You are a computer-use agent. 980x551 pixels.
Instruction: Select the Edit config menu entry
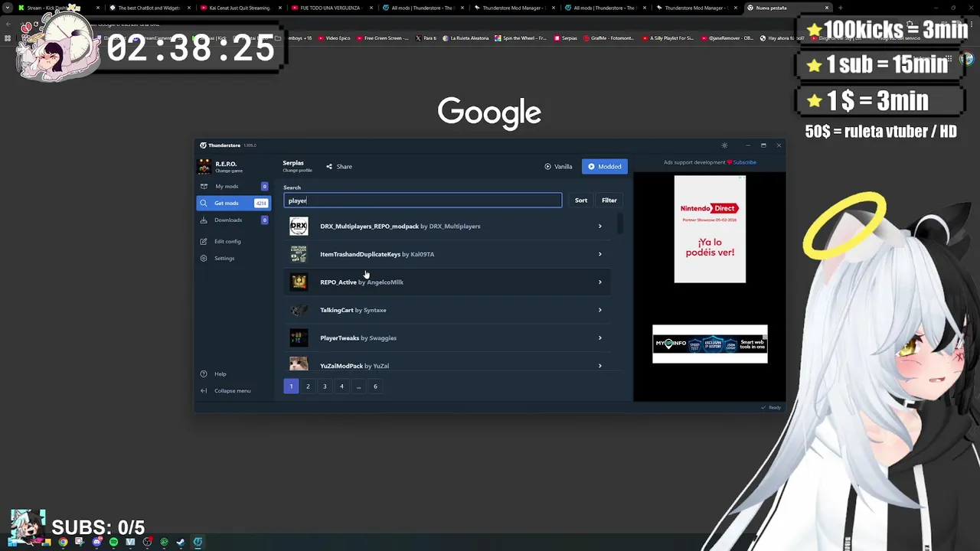coord(234,241)
